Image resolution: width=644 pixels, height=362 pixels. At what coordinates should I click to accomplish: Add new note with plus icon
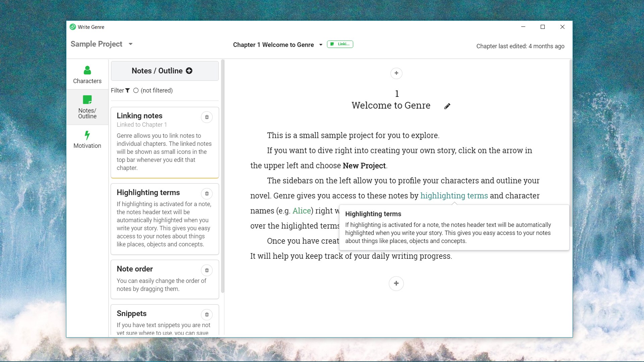click(189, 71)
